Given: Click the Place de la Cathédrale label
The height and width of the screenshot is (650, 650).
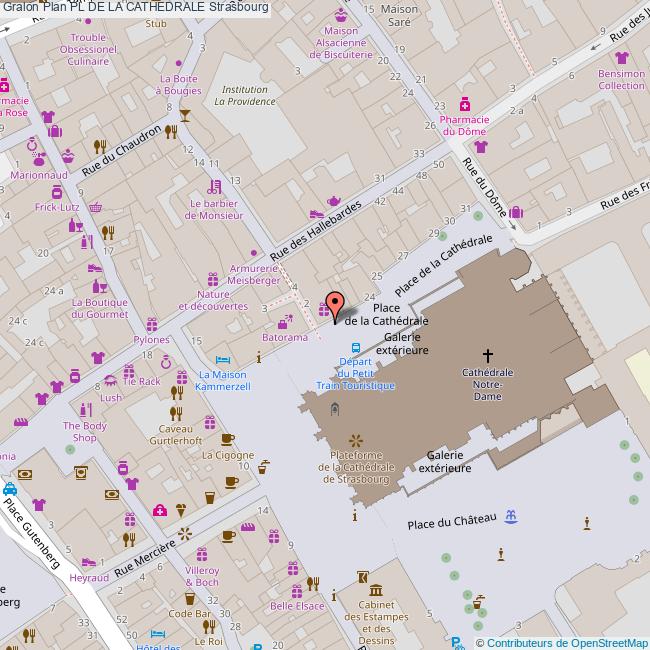Looking at the screenshot, I should point(386,314).
